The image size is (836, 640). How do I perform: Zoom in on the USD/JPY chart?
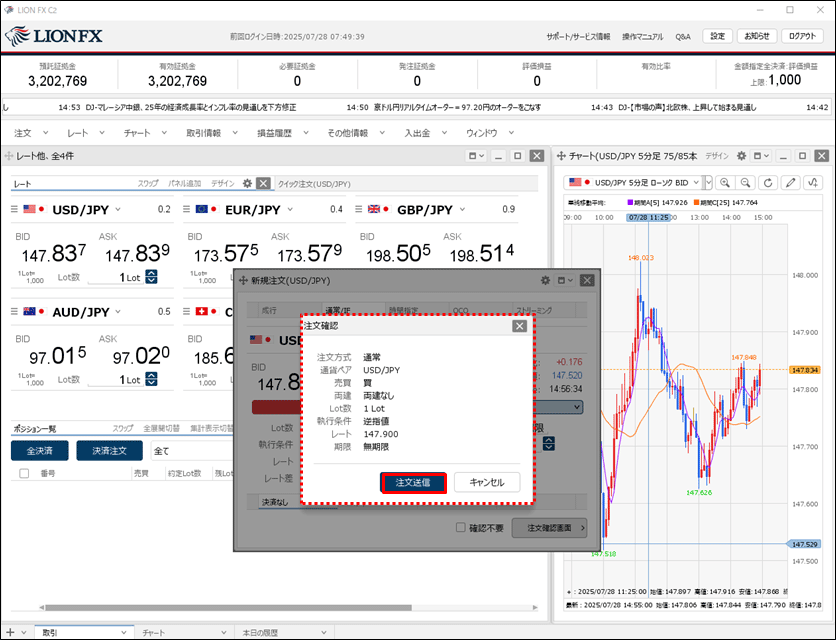click(724, 183)
